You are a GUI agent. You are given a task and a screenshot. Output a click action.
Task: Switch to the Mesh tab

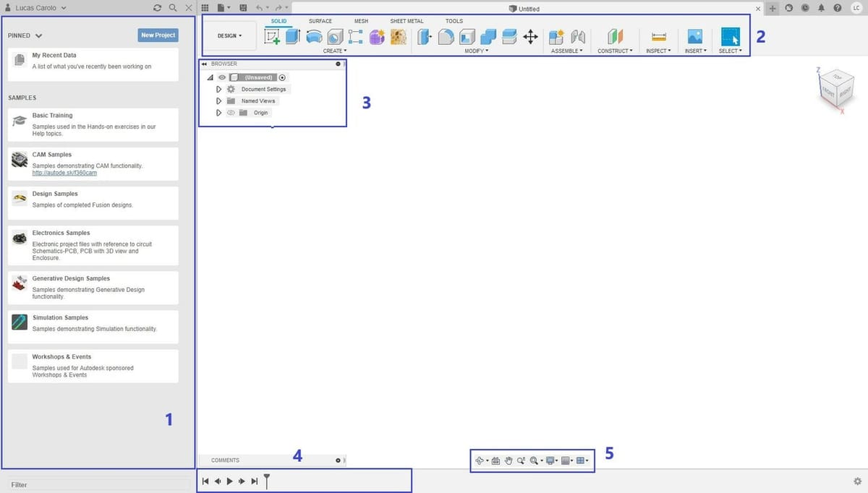(x=361, y=21)
